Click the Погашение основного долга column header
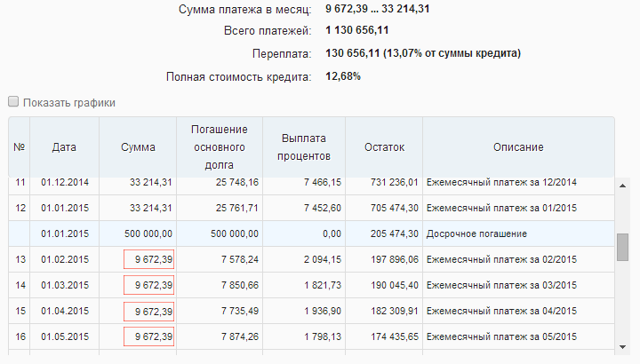Viewport: 640px width, 364px height. [x=220, y=147]
